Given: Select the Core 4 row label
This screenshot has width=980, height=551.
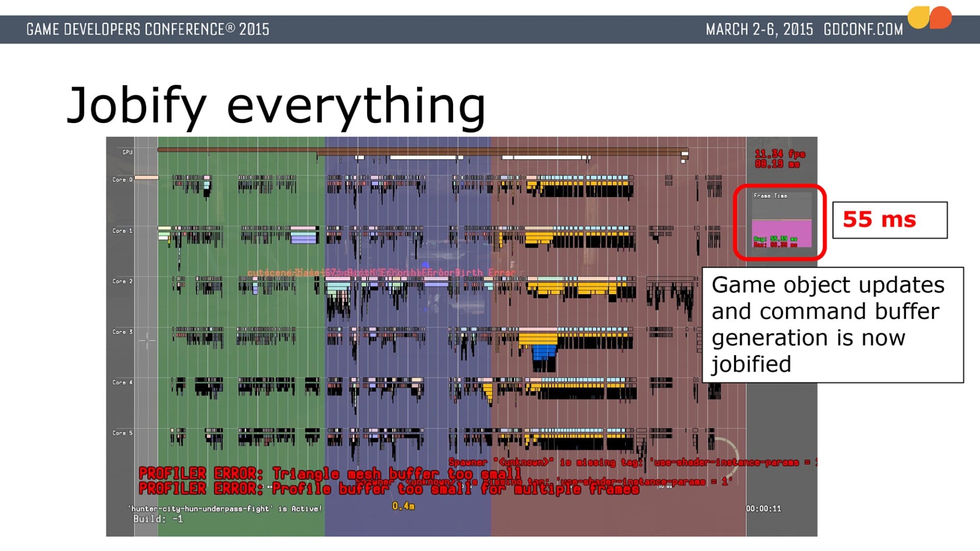Looking at the screenshot, I should click(122, 382).
